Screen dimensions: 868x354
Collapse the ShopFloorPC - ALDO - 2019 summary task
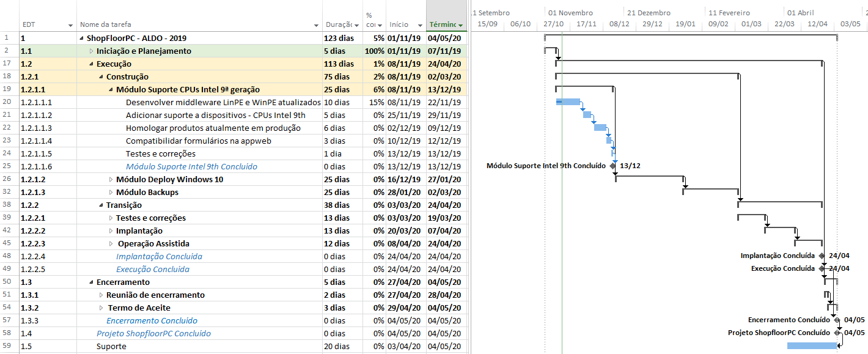click(82, 39)
